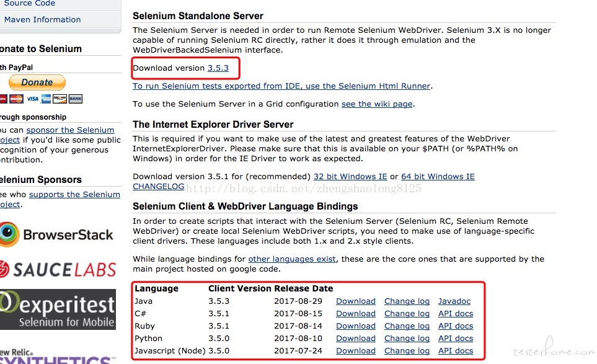The width and height of the screenshot is (597, 364).
Task: Click Download in the Javascript (Node) row
Action: [356, 351]
